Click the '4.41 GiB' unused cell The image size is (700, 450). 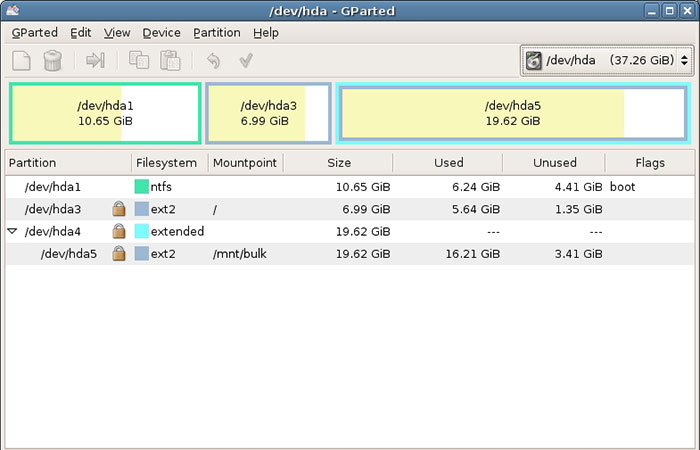pyautogui.click(x=579, y=187)
